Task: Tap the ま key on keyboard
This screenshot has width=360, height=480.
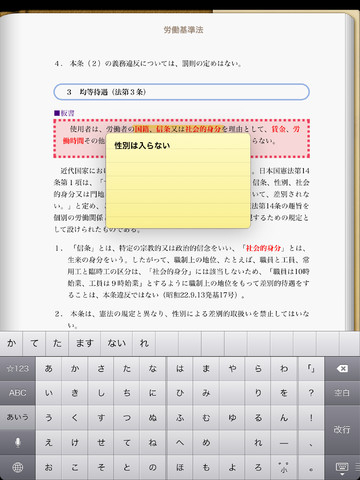Action: tap(206, 368)
